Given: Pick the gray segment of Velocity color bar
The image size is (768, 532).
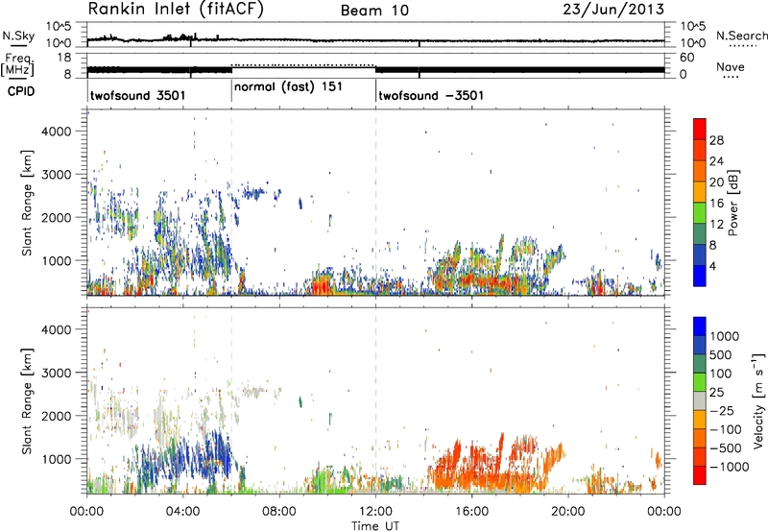Looking at the screenshot, I should pos(700,400).
